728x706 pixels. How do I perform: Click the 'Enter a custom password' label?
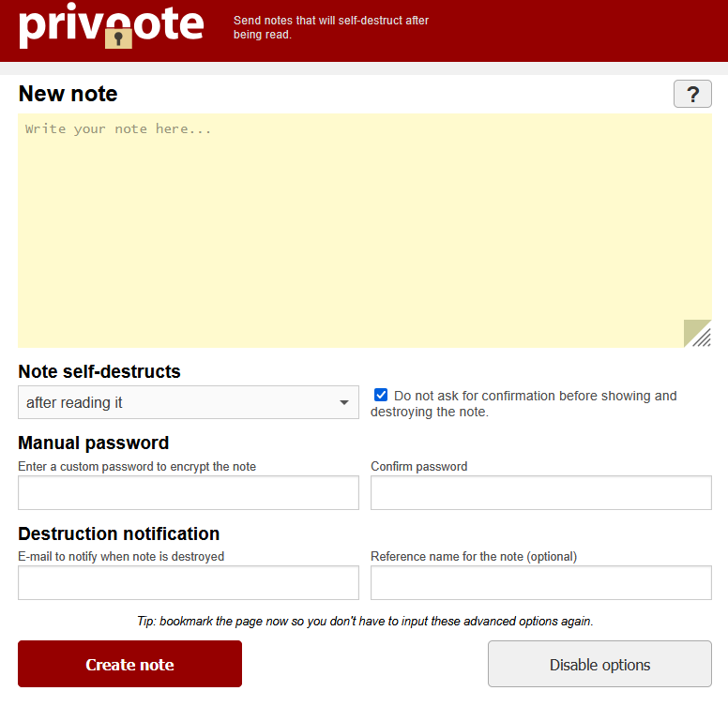(x=137, y=466)
